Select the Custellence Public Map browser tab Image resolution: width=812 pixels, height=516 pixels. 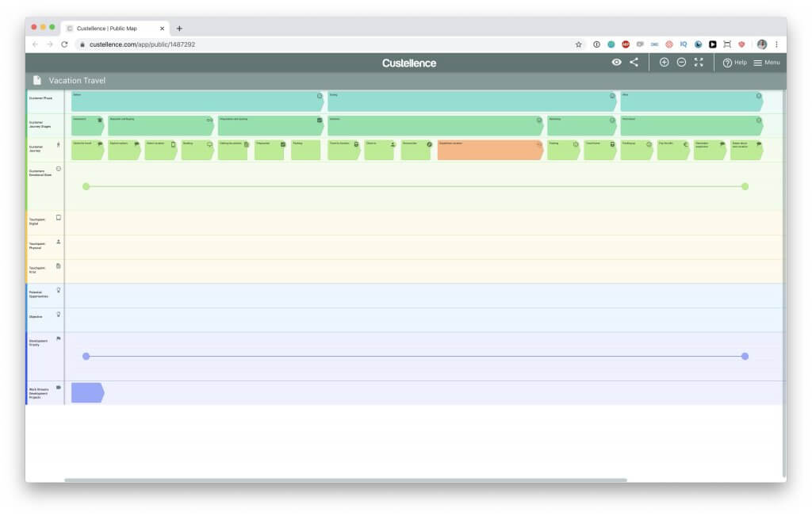[x=111, y=28]
